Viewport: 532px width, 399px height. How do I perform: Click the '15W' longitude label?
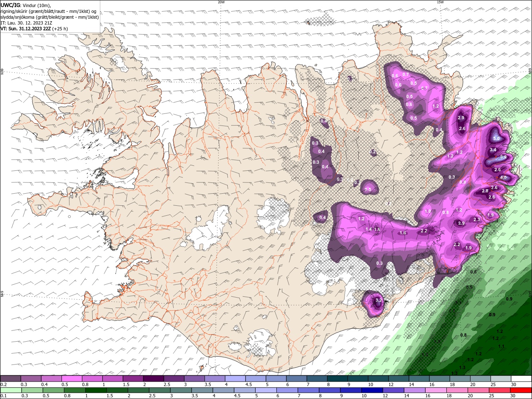coord(440,2)
